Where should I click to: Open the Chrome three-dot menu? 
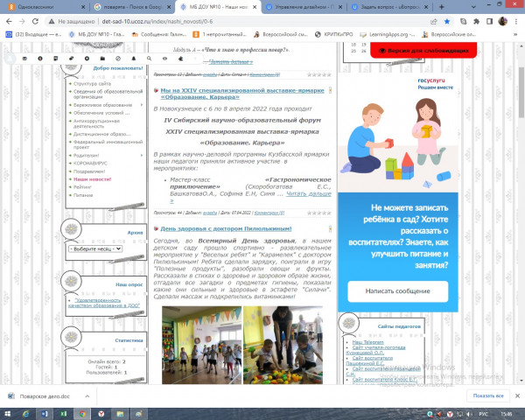point(516,21)
